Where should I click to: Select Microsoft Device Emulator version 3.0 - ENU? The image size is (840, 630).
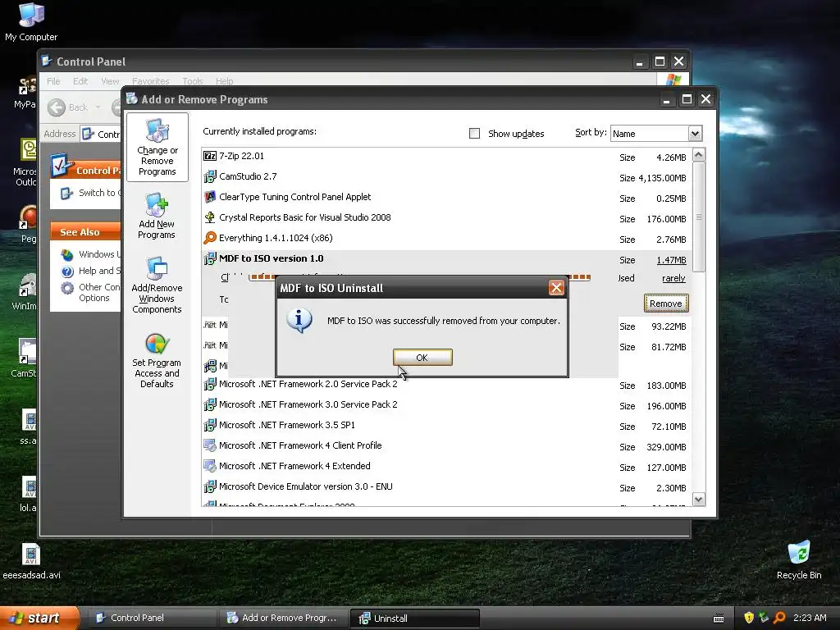point(447,487)
